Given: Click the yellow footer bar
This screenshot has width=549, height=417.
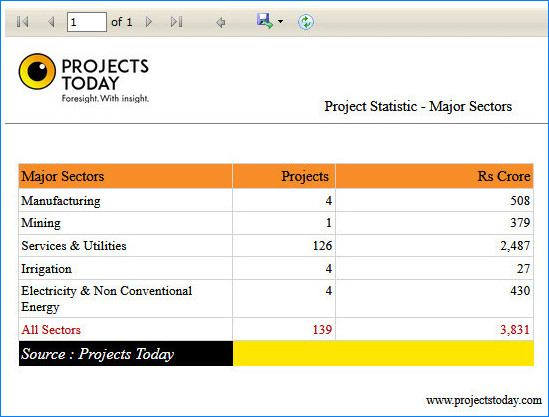Looking at the screenshot, I should pyautogui.click(x=383, y=354).
